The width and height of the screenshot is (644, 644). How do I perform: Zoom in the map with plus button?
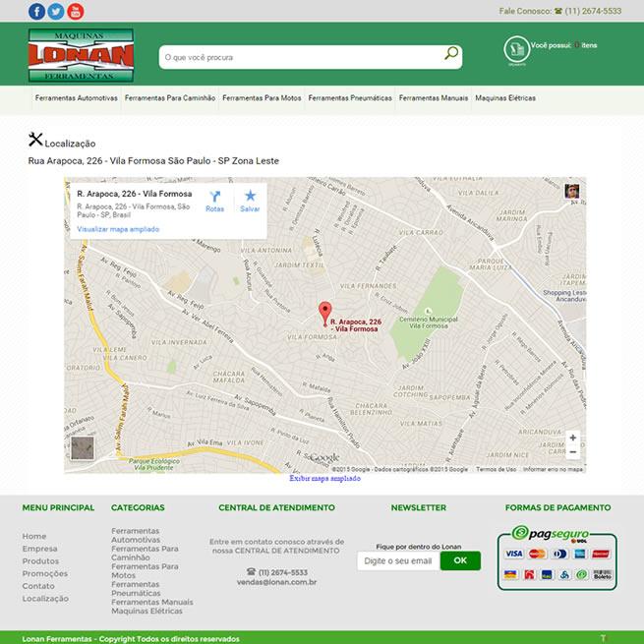573,438
